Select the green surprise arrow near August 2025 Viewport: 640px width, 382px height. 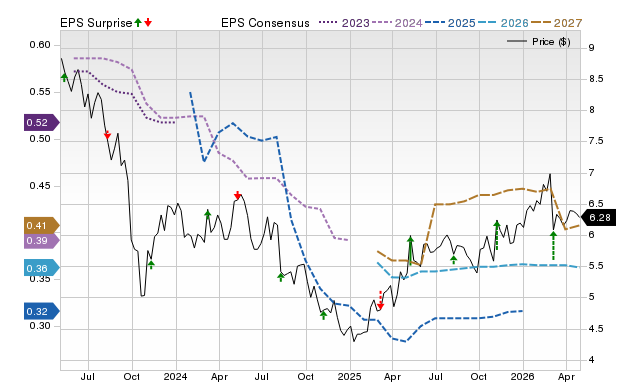(x=454, y=260)
